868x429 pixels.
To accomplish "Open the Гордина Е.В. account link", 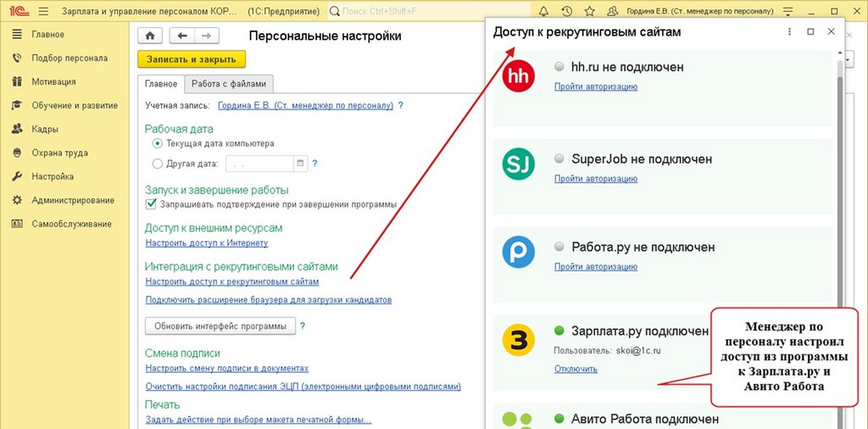I will click(305, 105).
